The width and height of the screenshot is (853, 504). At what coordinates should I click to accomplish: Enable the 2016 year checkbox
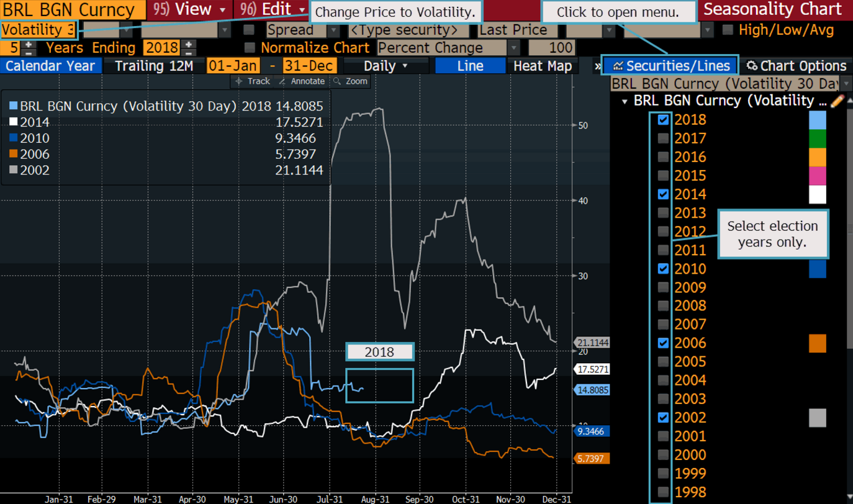[663, 157]
